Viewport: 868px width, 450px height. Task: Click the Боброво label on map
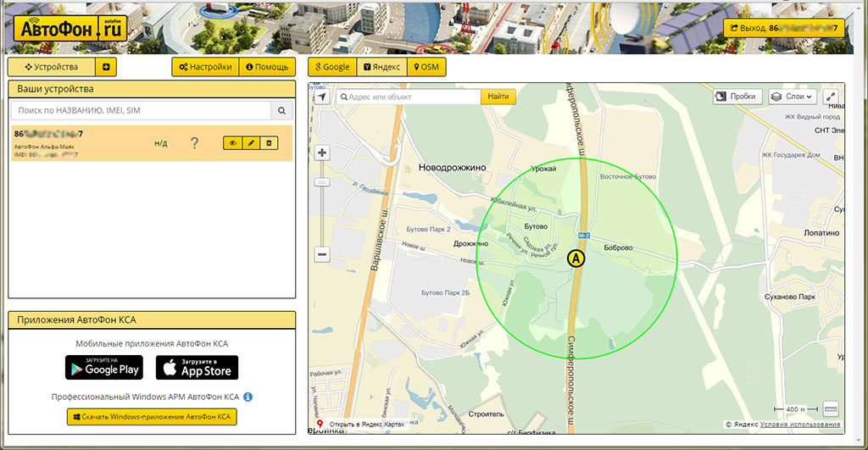click(618, 247)
